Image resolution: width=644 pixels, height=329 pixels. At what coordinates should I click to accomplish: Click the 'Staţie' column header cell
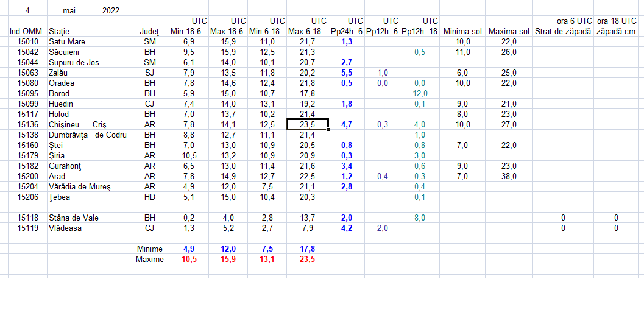(69, 31)
